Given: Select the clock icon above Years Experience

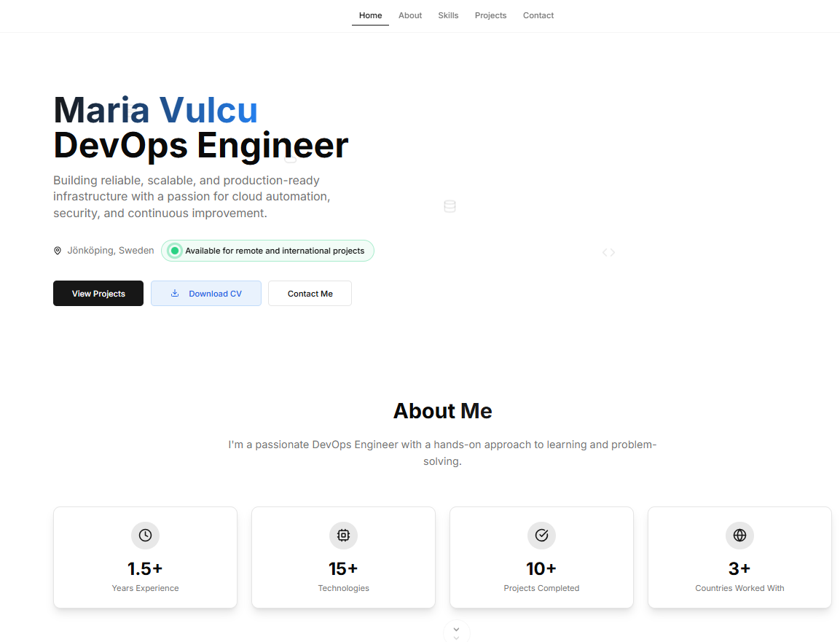Looking at the screenshot, I should pyautogui.click(x=145, y=535).
